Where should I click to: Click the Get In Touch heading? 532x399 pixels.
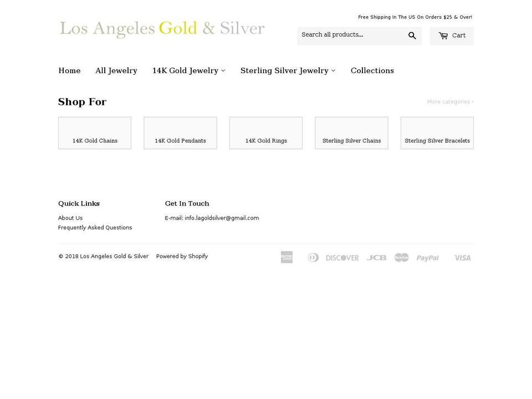pyautogui.click(x=187, y=203)
